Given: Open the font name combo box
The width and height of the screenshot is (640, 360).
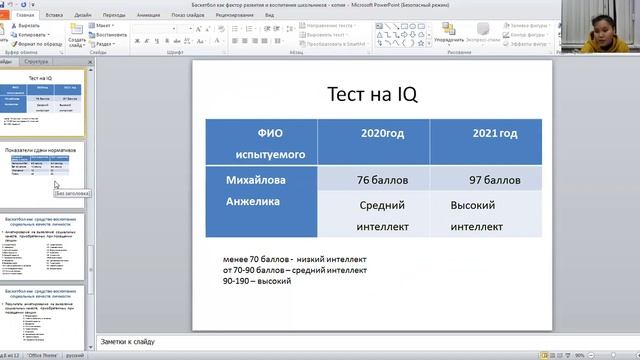Looking at the screenshot, I should pyautogui.click(x=155, y=29).
